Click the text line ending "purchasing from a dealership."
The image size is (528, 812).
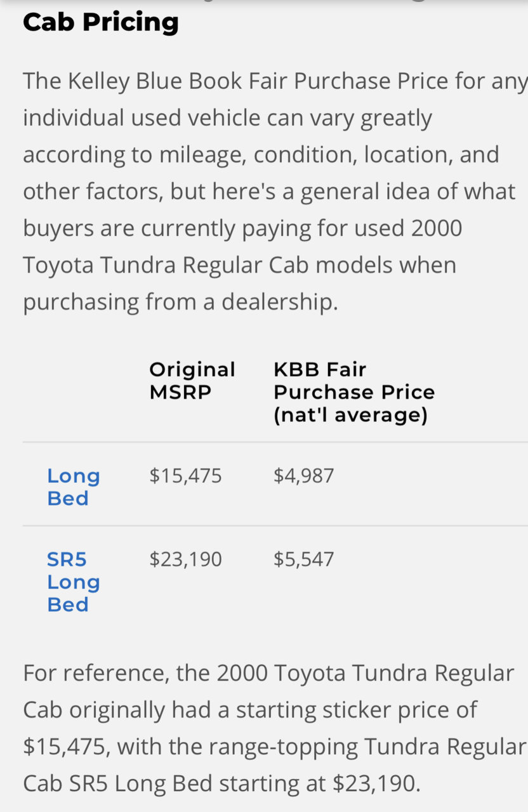click(x=181, y=302)
